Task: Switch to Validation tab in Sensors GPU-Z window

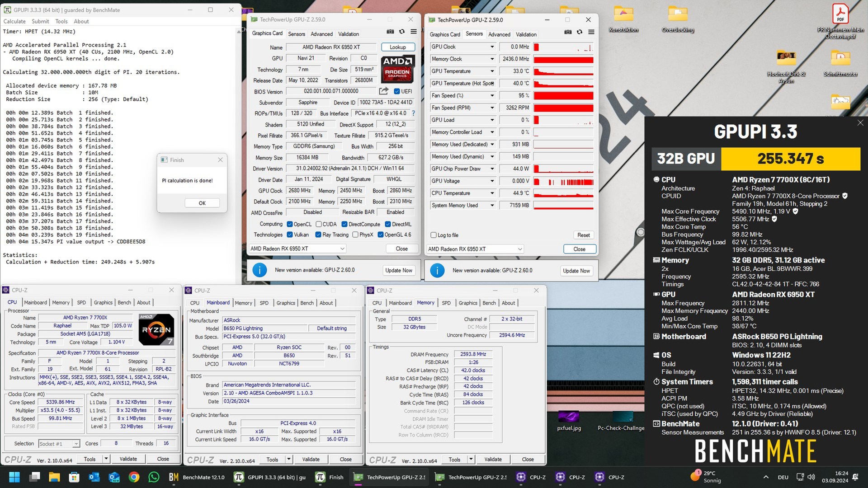Action: coord(526,34)
